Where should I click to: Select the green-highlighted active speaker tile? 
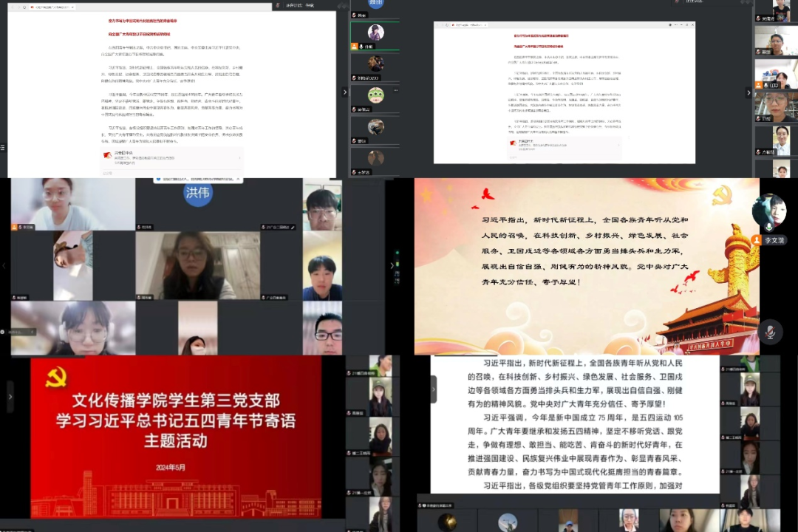coord(376,33)
